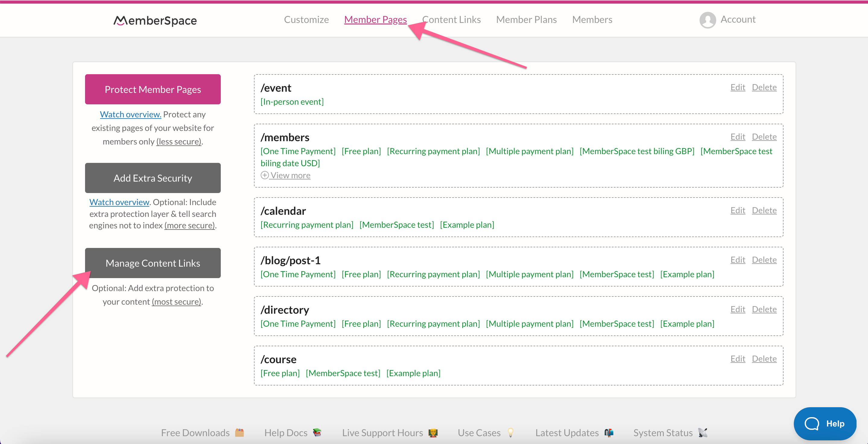This screenshot has width=868, height=444.
Task: Delete the /blog/post-1 page
Action: [x=764, y=260]
